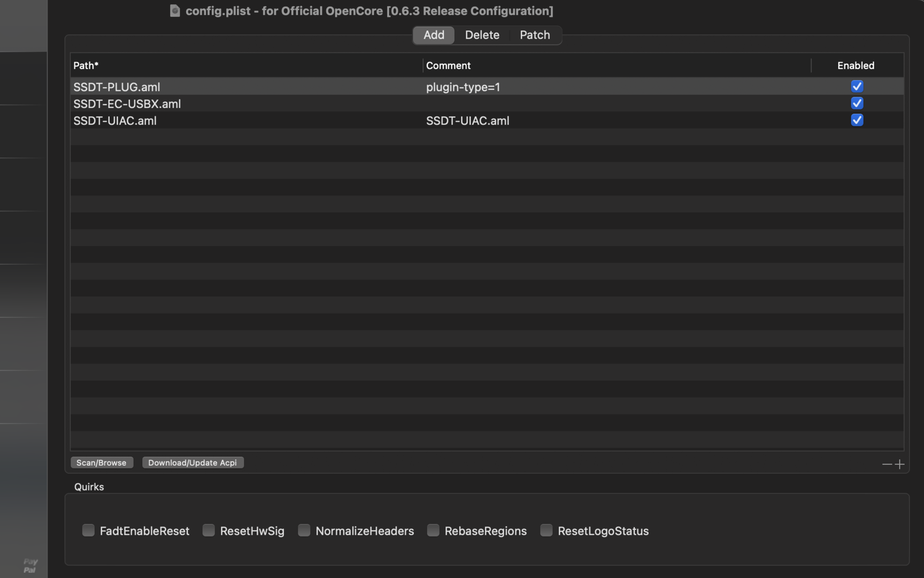924x578 pixels.
Task: Enable the FadtEnableReset quirk
Action: 88,530
